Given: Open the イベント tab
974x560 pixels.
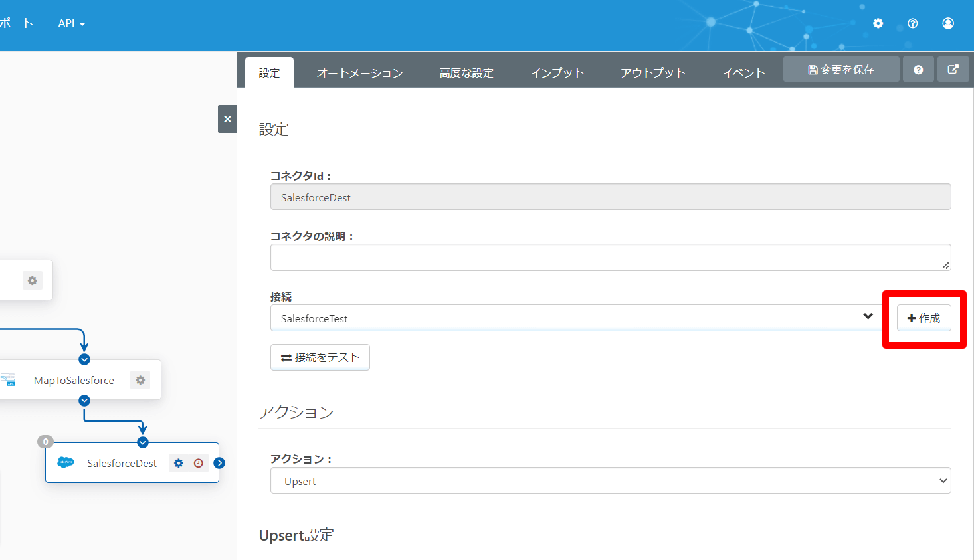Looking at the screenshot, I should coord(743,73).
